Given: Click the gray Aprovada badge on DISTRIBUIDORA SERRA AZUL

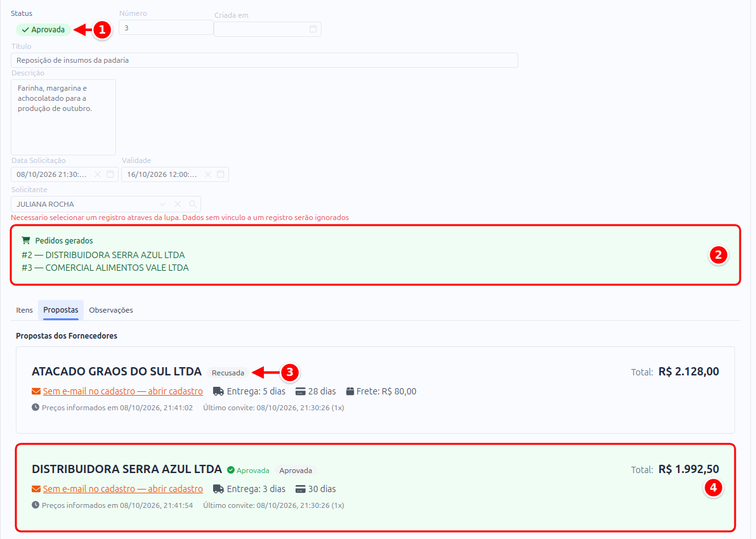Looking at the screenshot, I should (x=296, y=471).
